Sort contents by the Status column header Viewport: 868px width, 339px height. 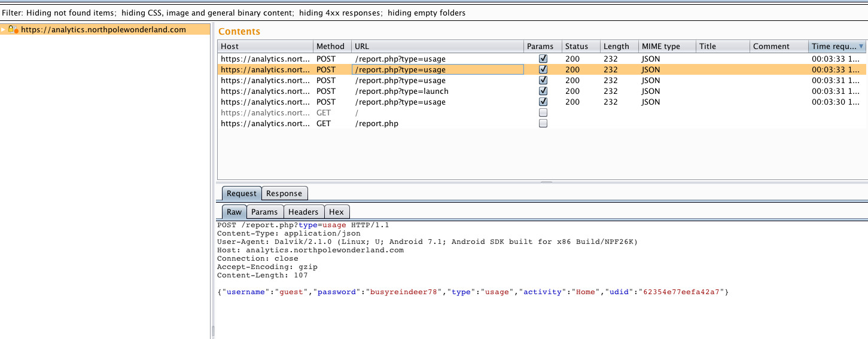[577, 47]
